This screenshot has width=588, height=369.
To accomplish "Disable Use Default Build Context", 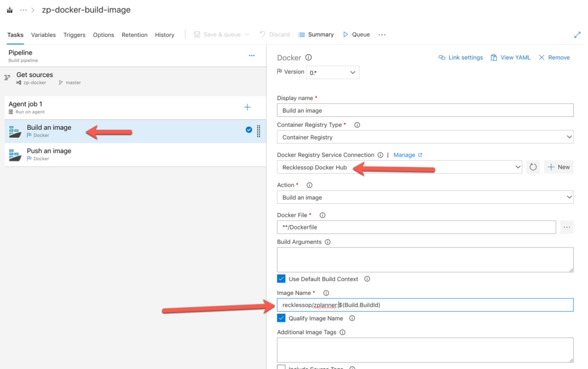I will coord(281,279).
